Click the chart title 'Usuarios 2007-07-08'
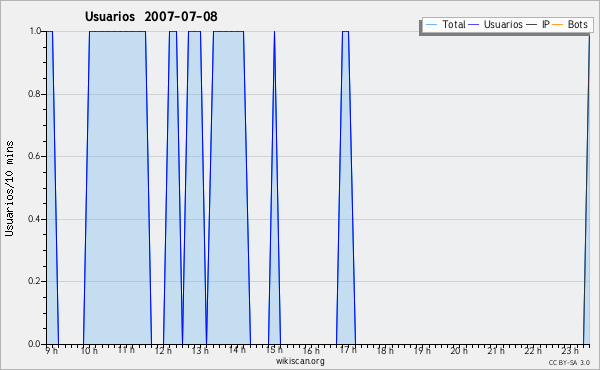 151,16
